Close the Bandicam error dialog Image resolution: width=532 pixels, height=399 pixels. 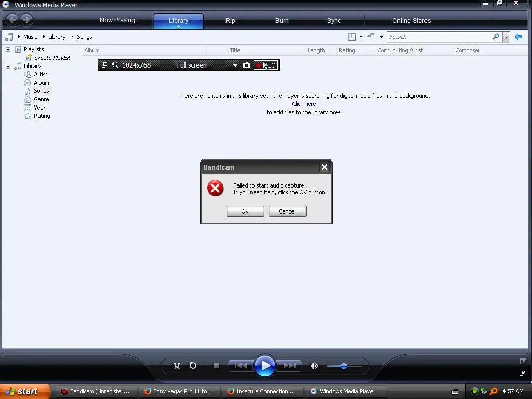(324, 167)
